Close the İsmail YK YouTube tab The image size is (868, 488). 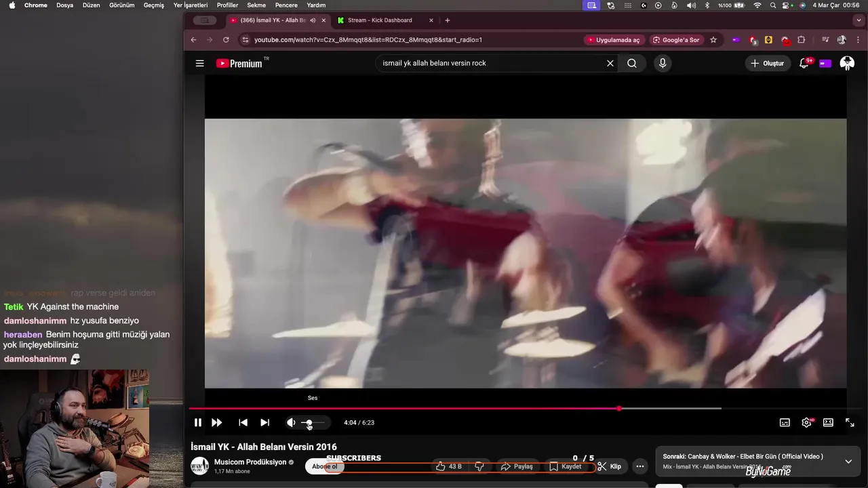[x=323, y=20]
